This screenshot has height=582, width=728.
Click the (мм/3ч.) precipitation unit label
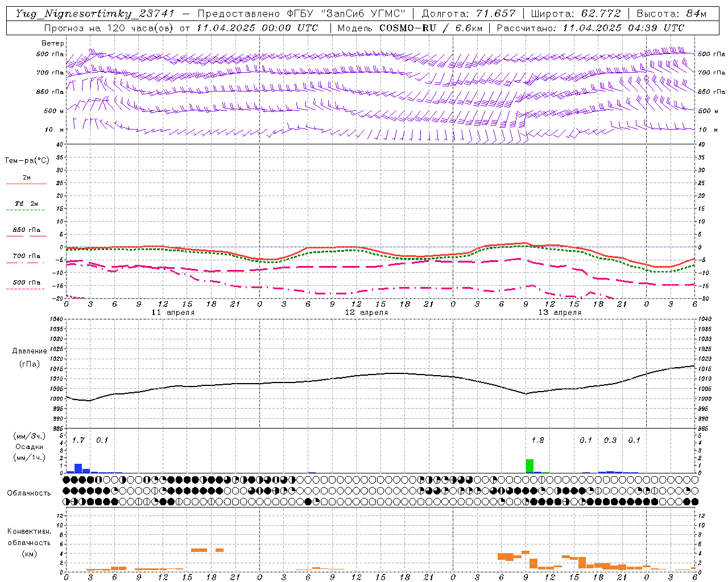(x=30, y=436)
